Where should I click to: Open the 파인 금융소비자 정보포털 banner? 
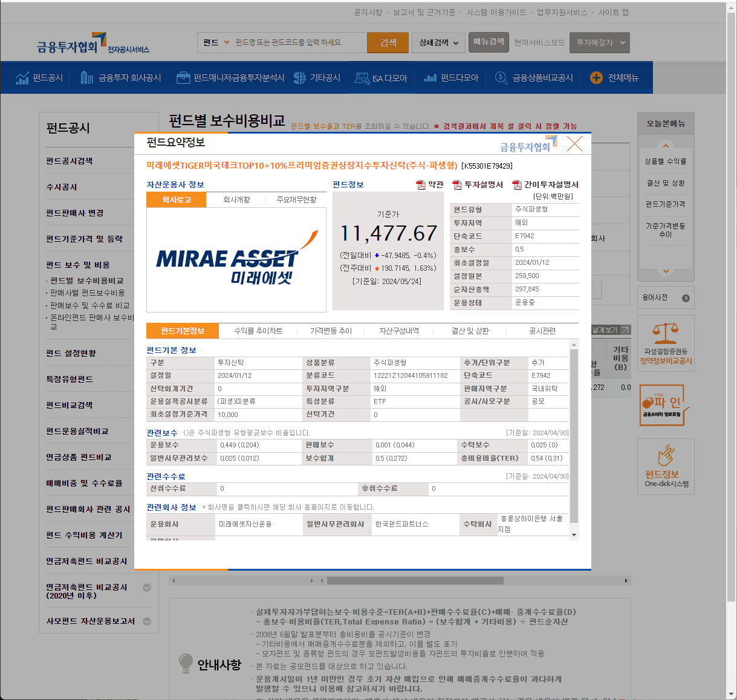click(x=666, y=404)
